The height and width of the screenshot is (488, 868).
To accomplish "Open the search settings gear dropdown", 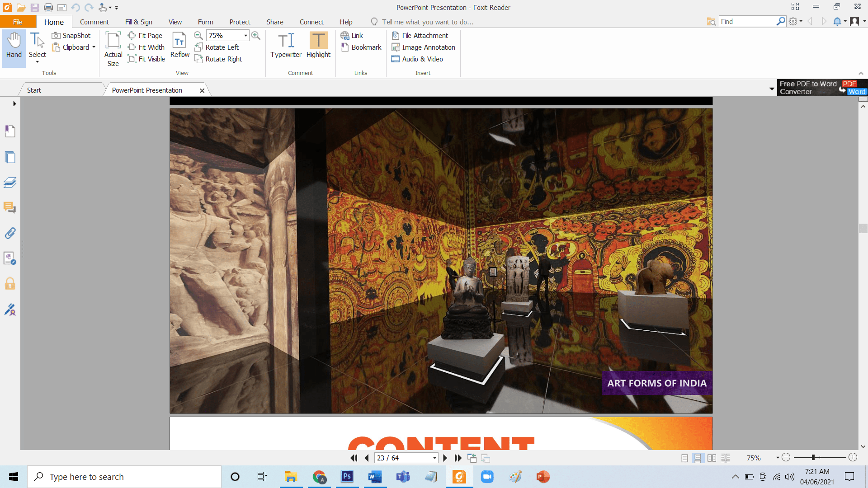I will click(x=796, y=21).
